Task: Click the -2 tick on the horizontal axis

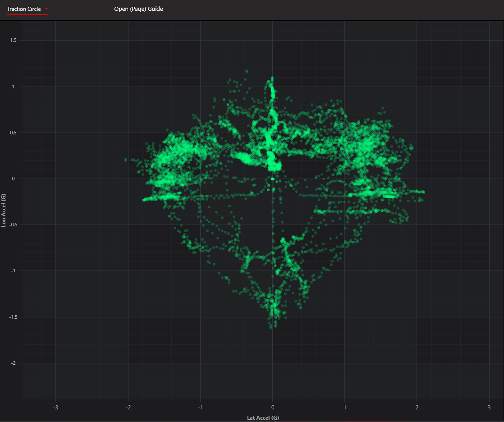Action: (x=128, y=407)
